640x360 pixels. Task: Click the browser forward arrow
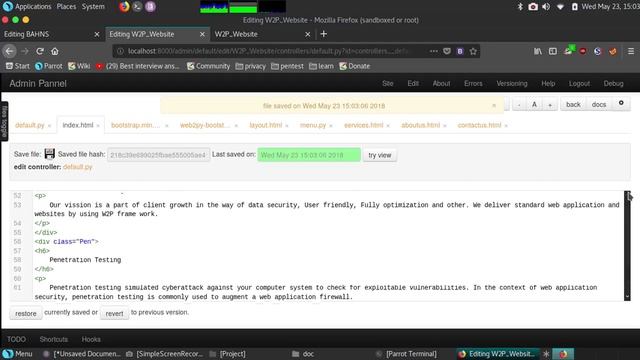(24, 51)
